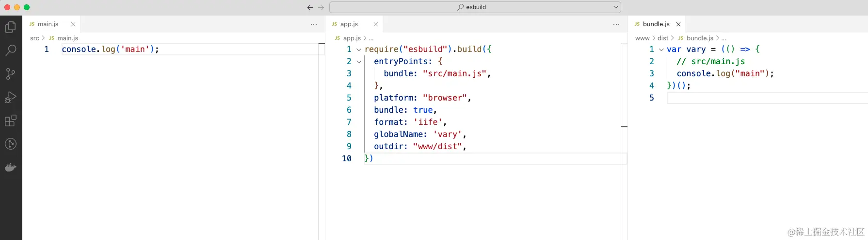Click the "src/main.js" string in app.js

coord(454,73)
